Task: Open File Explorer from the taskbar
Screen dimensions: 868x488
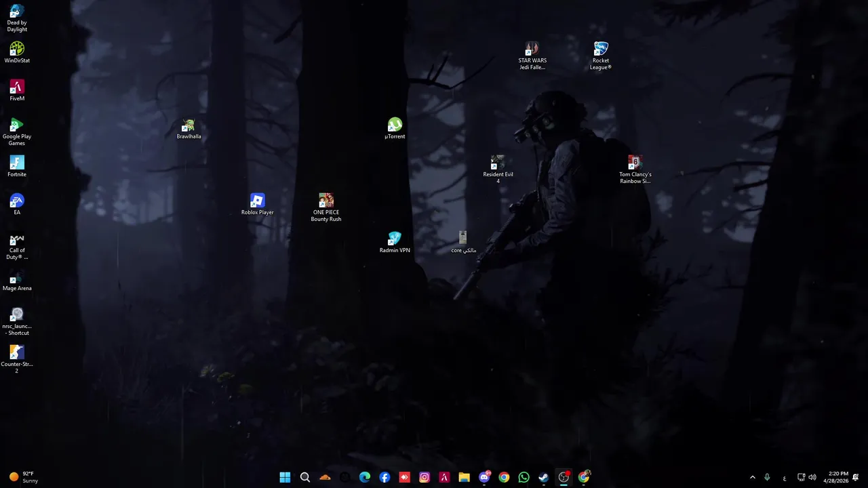Action: coord(464,477)
